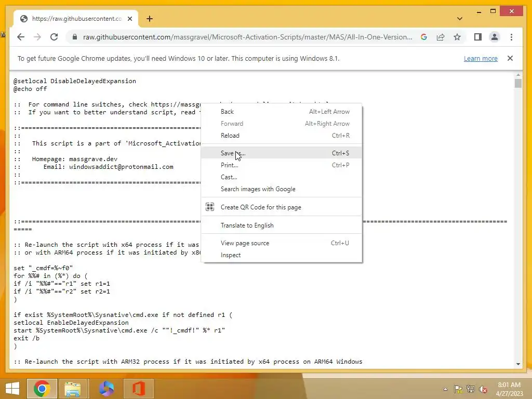
Task: Choose Translate to English
Action: (x=282, y=225)
